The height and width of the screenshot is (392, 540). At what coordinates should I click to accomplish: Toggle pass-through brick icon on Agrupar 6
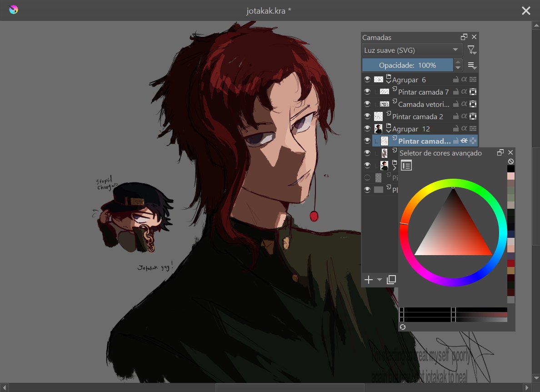coord(473,79)
